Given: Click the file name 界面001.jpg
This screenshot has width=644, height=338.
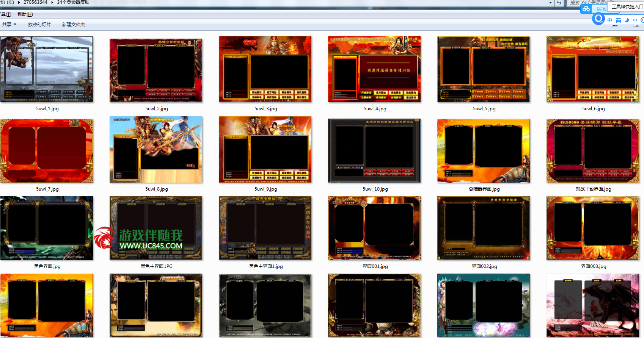Looking at the screenshot, I should 375,266.
